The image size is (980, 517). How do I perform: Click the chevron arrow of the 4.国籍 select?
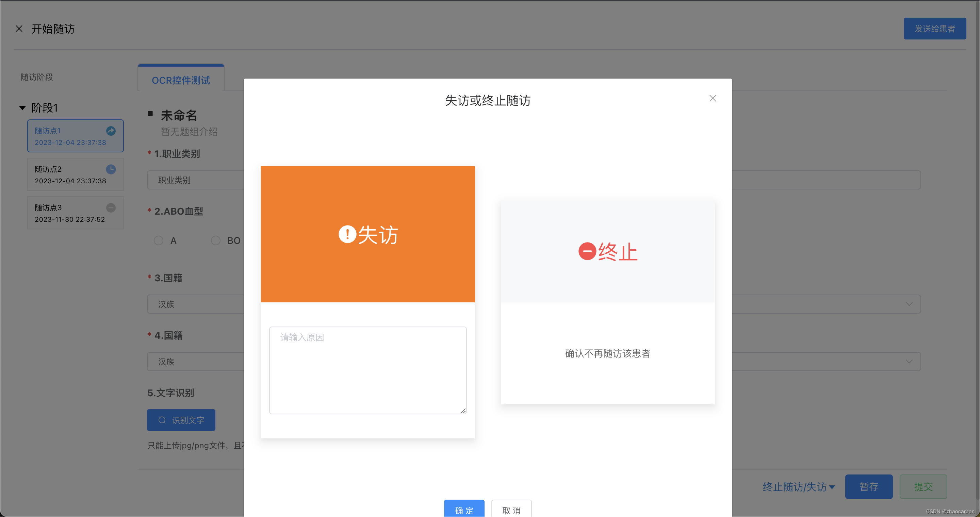point(909,362)
